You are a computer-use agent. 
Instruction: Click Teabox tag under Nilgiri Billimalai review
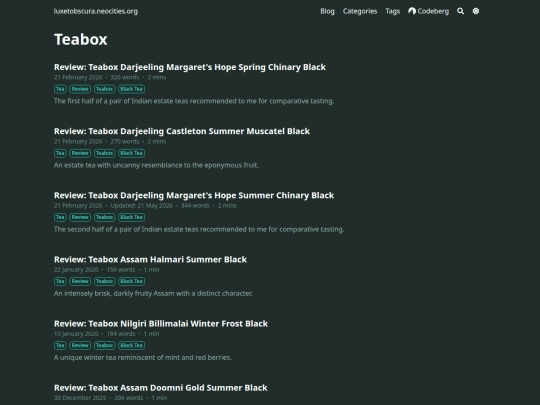(x=104, y=345)
